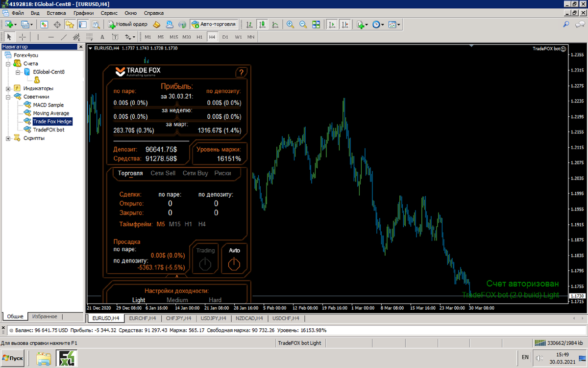Open the Templates dropdown icon
The width and height of the screenshot is (588, 368).
[x=394, y=24]
